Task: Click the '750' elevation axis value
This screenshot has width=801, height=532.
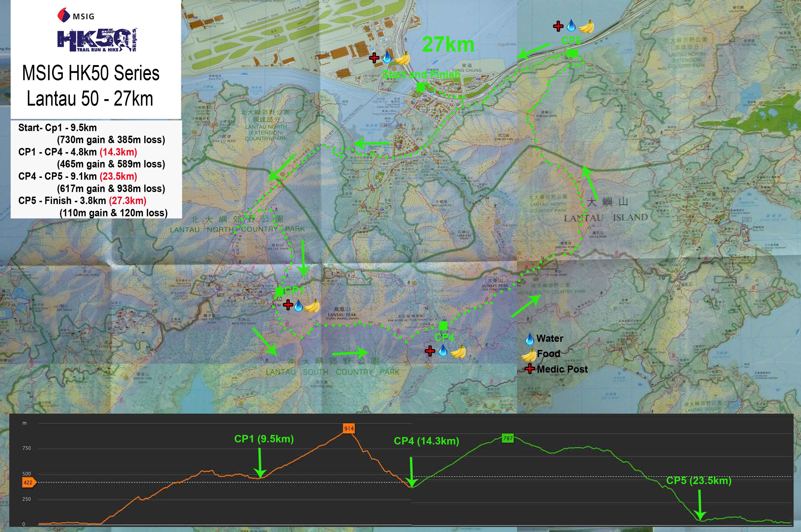Action: [x=26, y=448]
